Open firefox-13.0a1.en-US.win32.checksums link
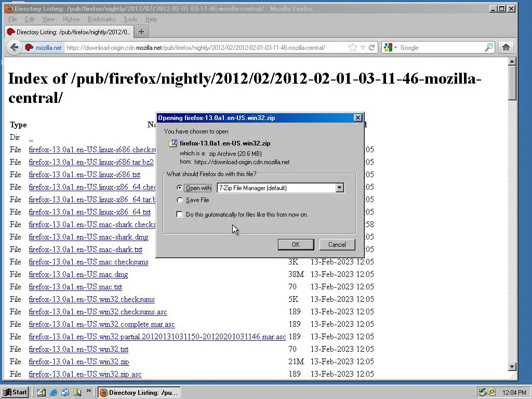 91,299
